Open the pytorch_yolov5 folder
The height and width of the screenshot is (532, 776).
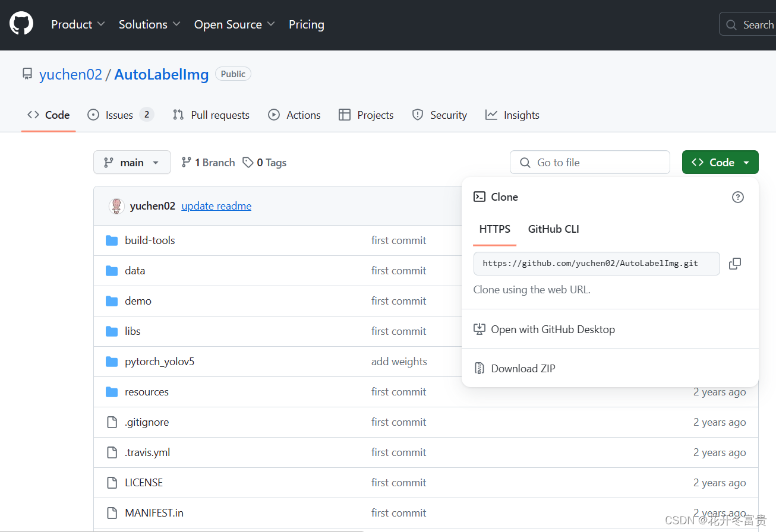point(159,362)
